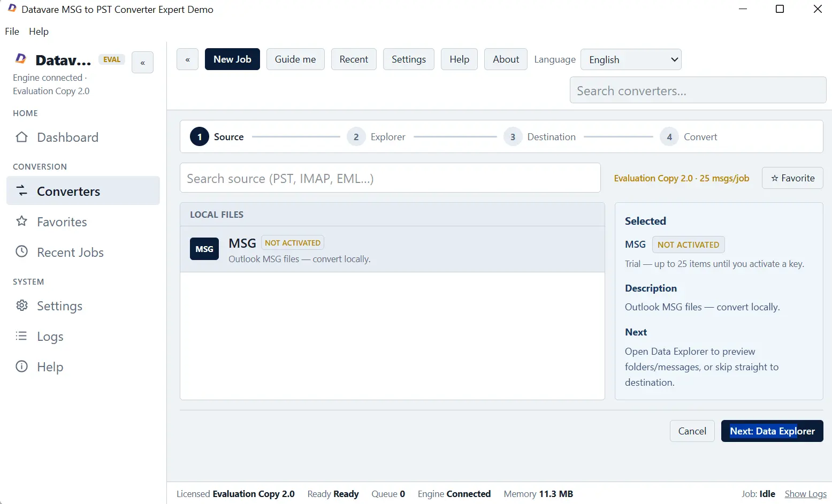Click the NOT ACTIVATED badge in Selected panel
The height and width of the screenshot is (504, 832).
point(688,245)
